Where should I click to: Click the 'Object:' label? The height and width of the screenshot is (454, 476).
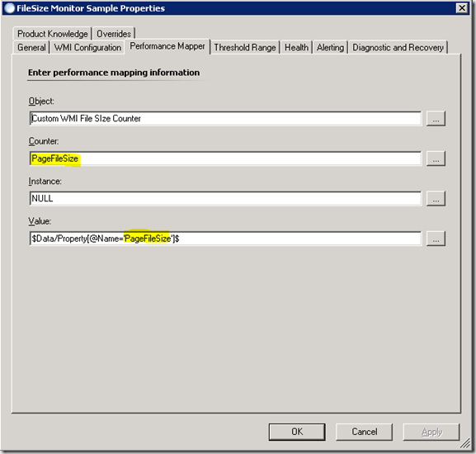coord(41,102)
